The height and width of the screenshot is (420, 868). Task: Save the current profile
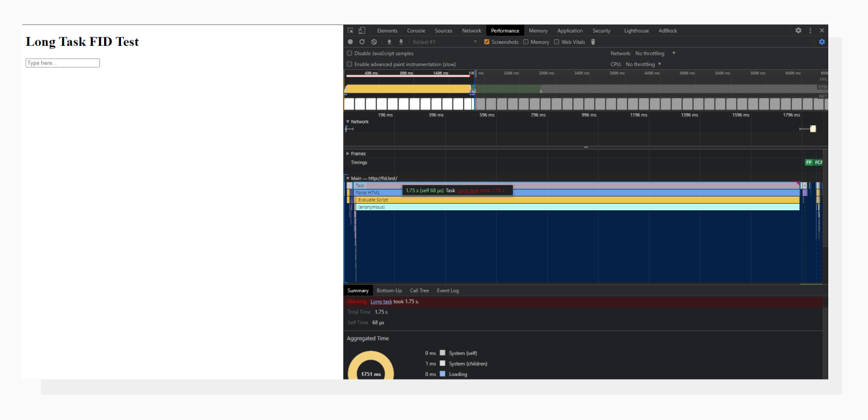tap(401, 42)
